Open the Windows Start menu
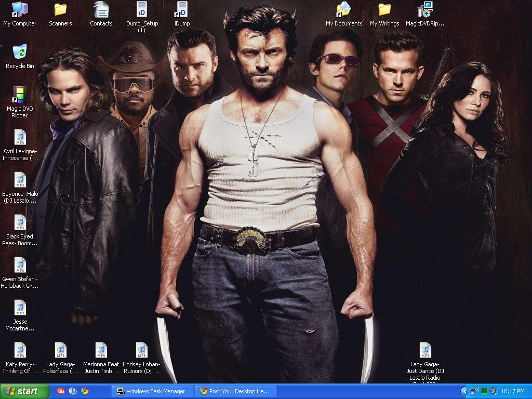This screenshot has height=399, width=532. [x=24, y=391]
